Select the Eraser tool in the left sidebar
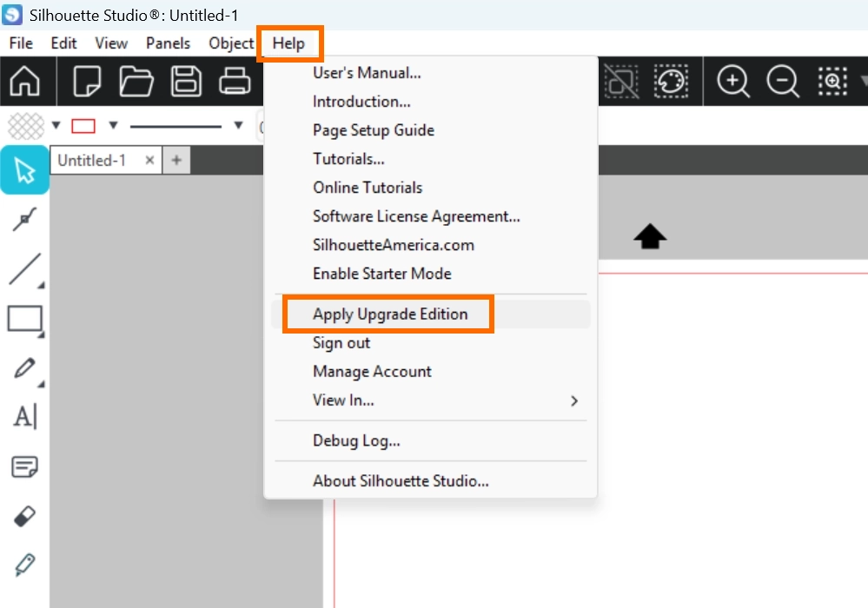 24,518
